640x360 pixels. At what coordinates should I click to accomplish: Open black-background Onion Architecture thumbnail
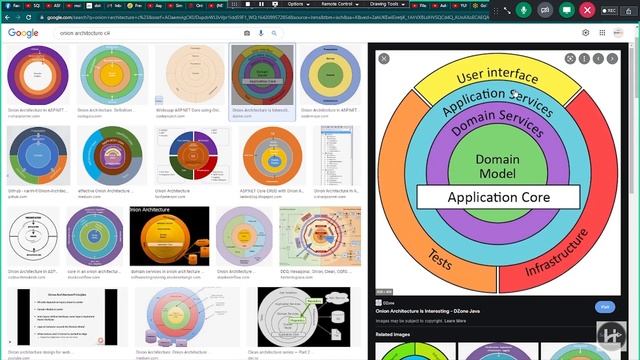click(x=169, y=236)
